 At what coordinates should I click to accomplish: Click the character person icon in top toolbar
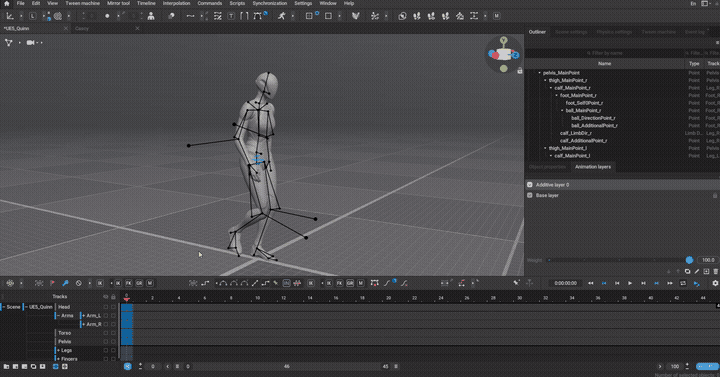point(151,16)
